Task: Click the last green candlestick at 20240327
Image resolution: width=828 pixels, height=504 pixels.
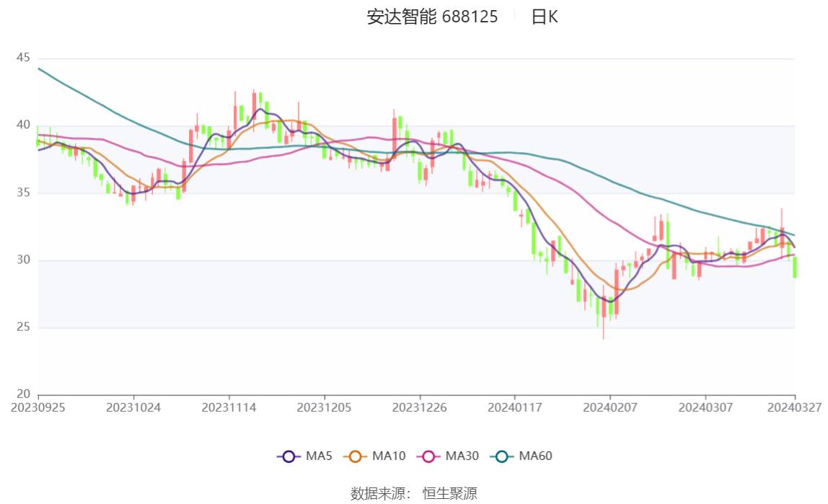Action: tap(795, 267)
